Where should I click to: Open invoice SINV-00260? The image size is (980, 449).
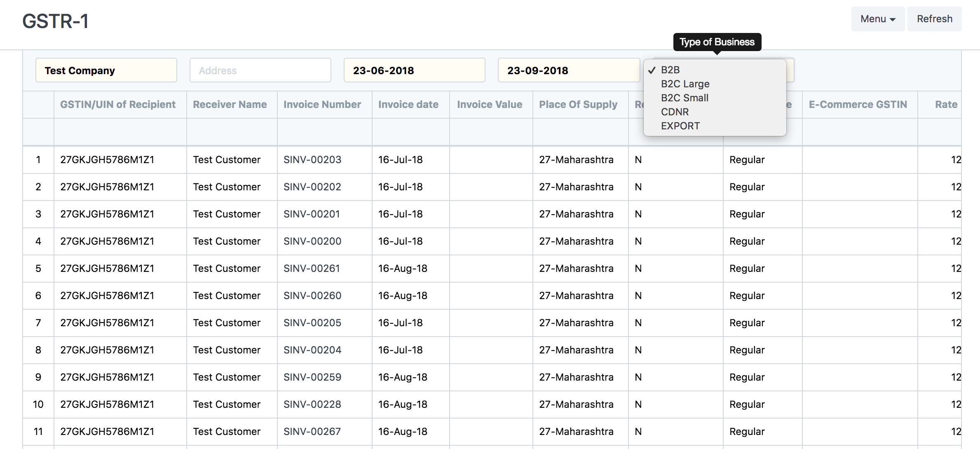coord(312,296)
